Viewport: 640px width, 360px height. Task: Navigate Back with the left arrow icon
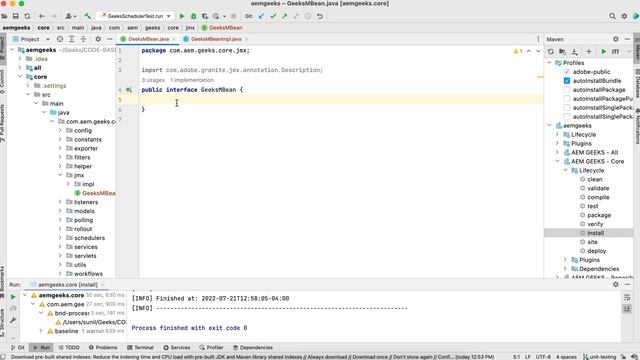42,16
